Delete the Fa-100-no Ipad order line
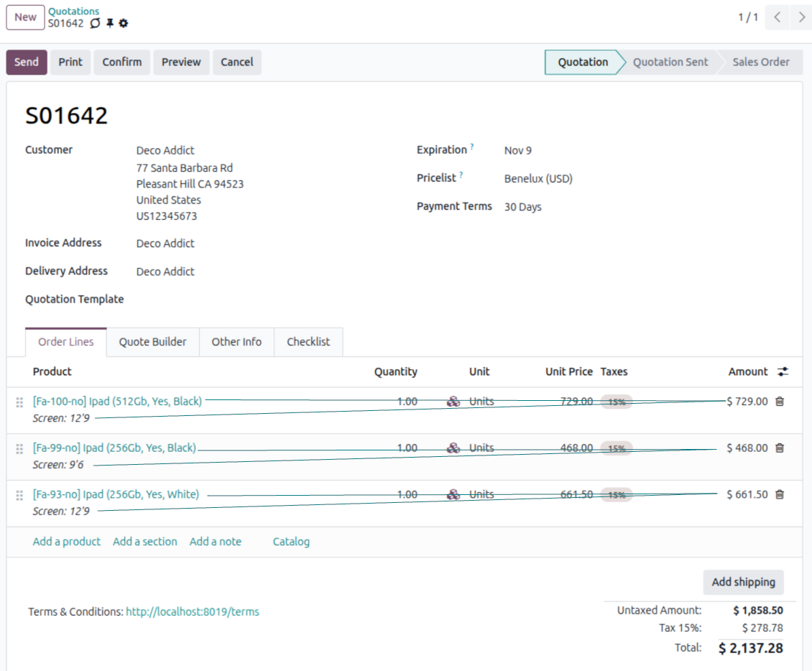Screen dimensions: 812x671 point(780,402)
